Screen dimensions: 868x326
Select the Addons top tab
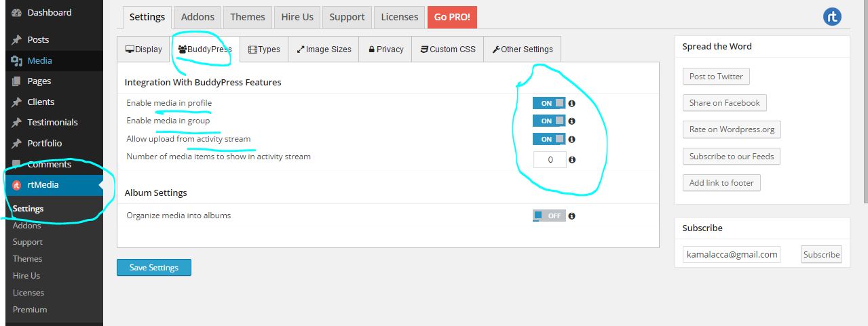point(197,17)
